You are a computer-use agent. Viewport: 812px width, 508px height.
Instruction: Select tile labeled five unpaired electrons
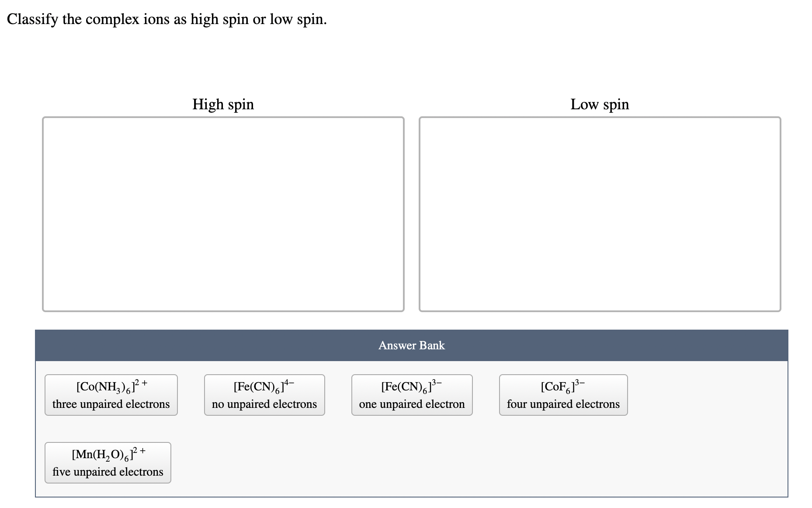click(108, 472)
